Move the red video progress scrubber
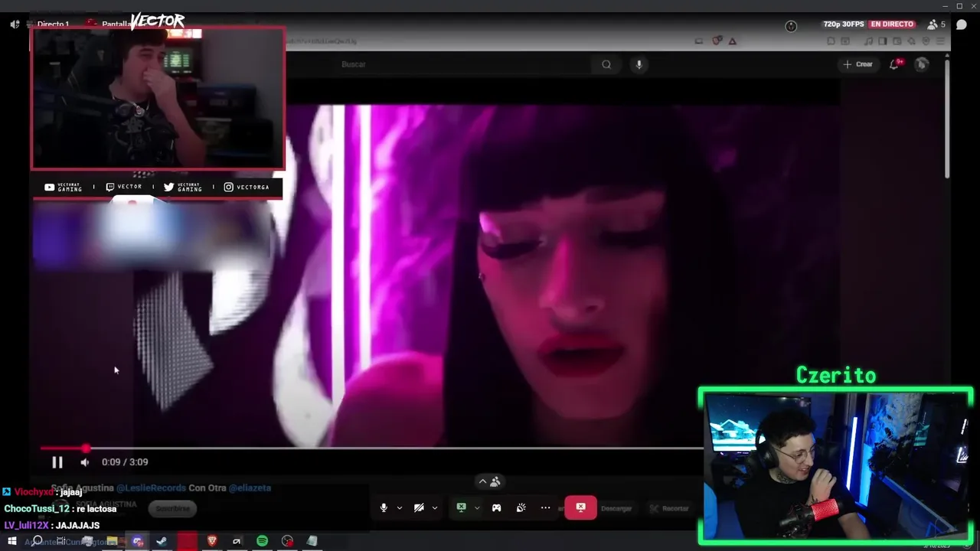 pos(86,448)
